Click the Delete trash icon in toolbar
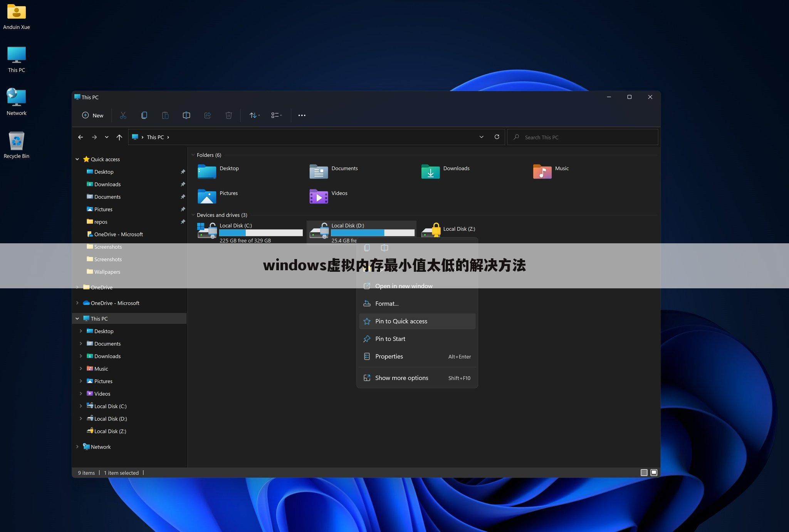The image size is (789, 532). click(x=228, y=115)
